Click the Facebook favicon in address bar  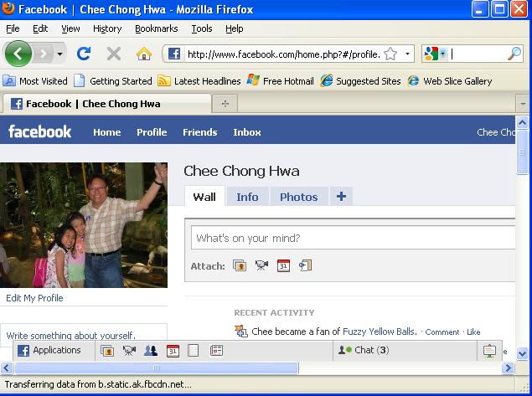[x=174, y=54]
